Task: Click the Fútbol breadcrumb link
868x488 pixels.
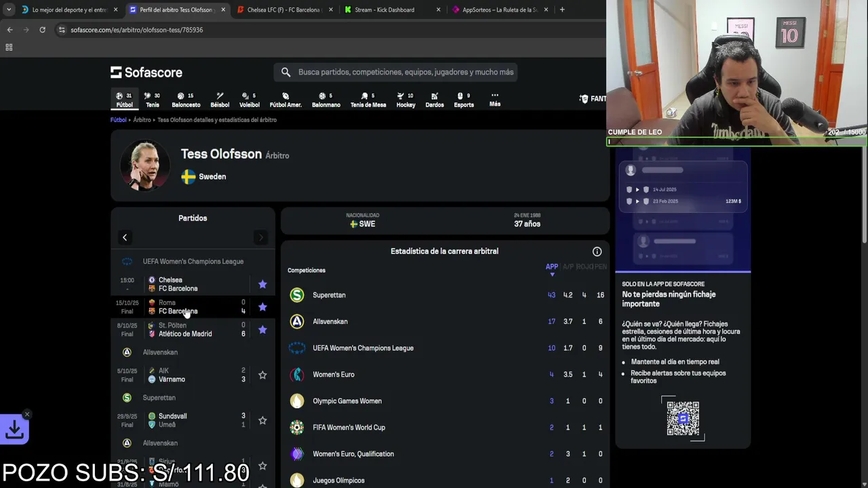Action: click(118, 120)
